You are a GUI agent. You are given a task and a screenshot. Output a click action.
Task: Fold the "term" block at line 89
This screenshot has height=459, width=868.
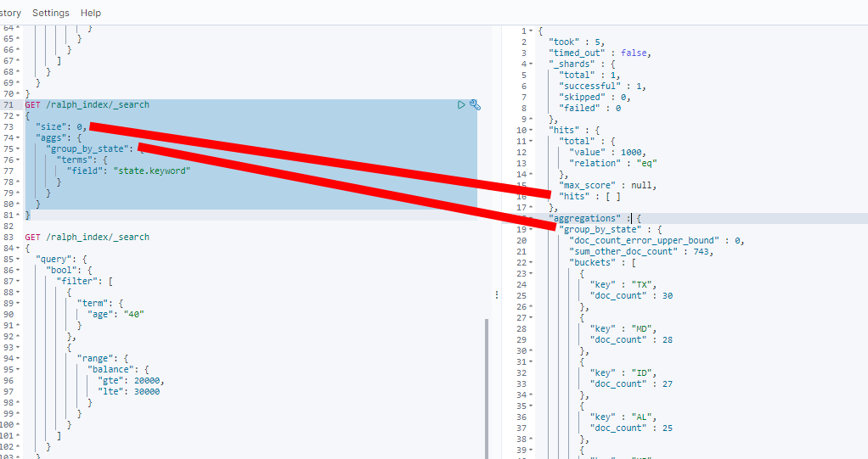19,303
